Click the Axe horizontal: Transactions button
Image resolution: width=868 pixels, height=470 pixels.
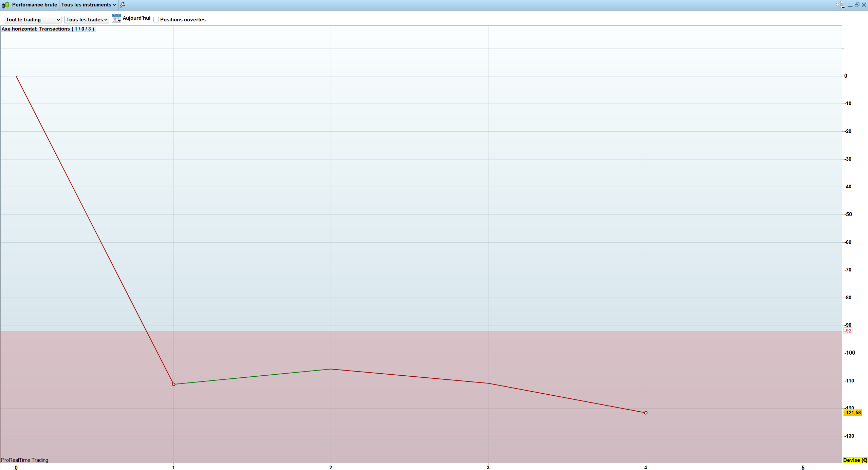click(48, 29)
